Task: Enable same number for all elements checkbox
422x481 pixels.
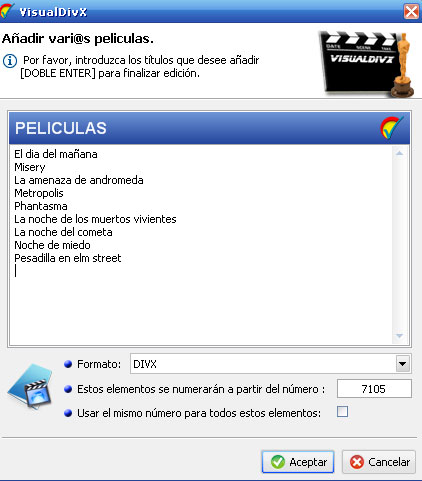Action: [342, 412]
